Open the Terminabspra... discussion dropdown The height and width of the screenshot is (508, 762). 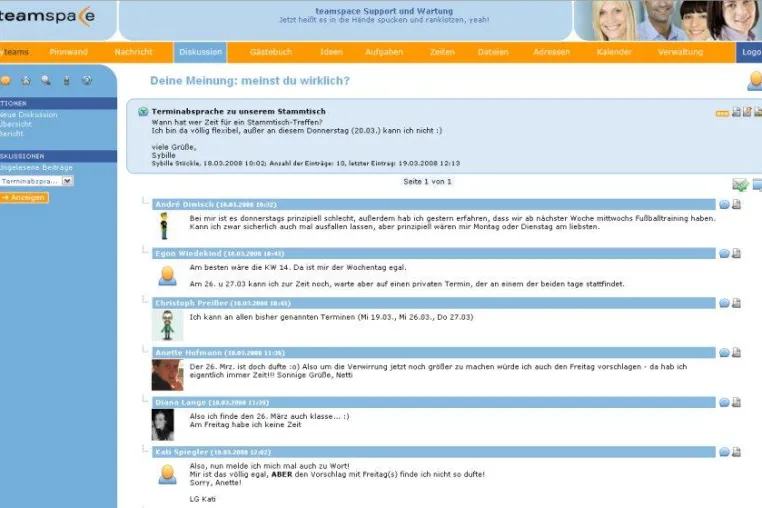[x=37, y=181]
